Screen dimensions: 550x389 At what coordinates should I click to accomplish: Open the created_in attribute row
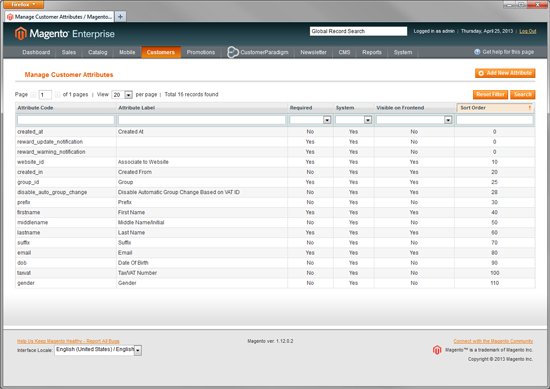point(275,172)
